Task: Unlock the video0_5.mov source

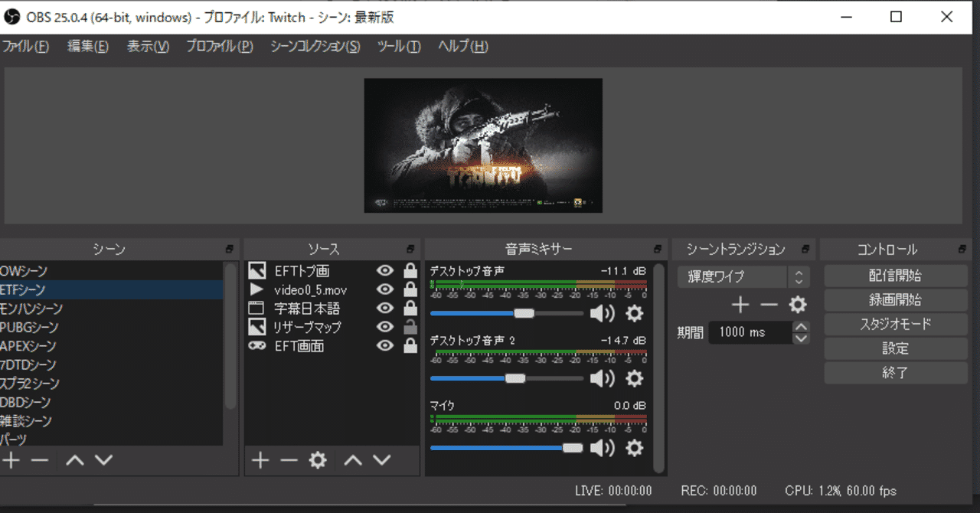Action: tap(410, 289)
